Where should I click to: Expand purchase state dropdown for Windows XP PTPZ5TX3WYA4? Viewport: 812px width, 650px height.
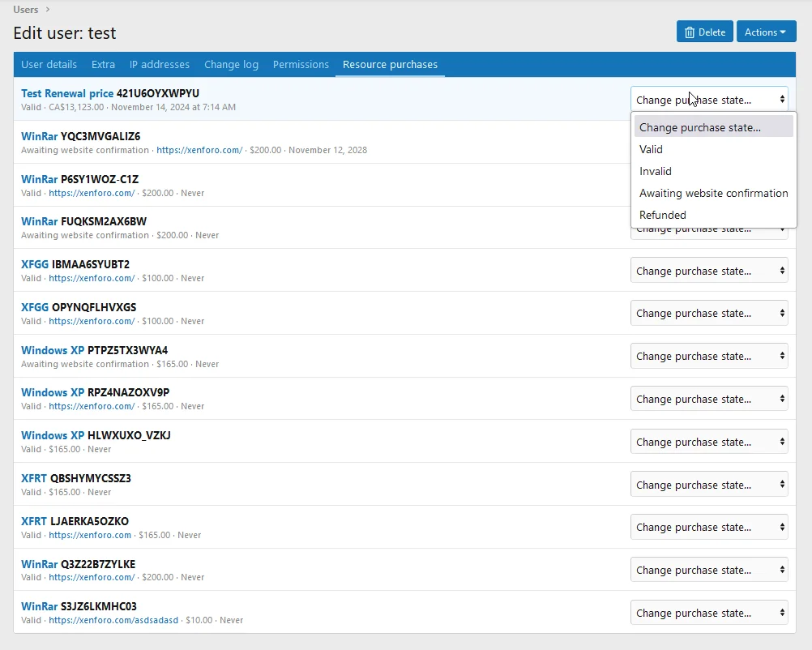(x=709, y=356)
